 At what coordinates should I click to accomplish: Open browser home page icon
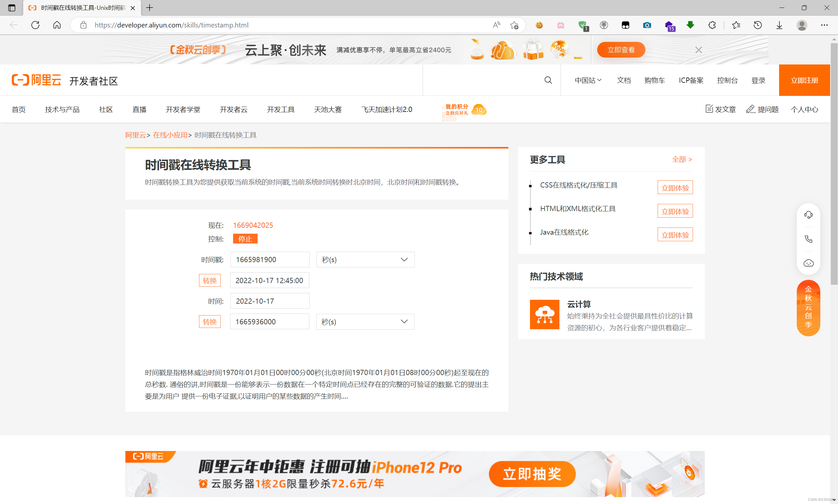pos(57,25)
